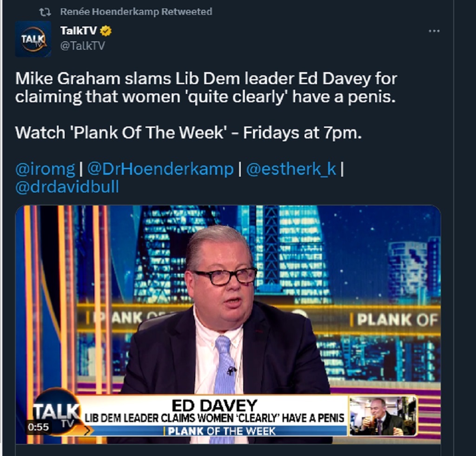Click the Watch 'Plank Of The Week' line

188,132
